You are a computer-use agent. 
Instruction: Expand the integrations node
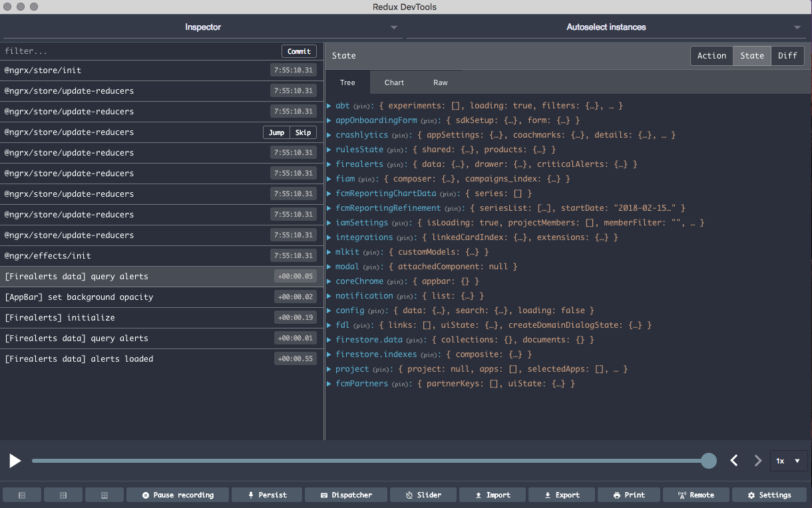(x=329, y=237)
